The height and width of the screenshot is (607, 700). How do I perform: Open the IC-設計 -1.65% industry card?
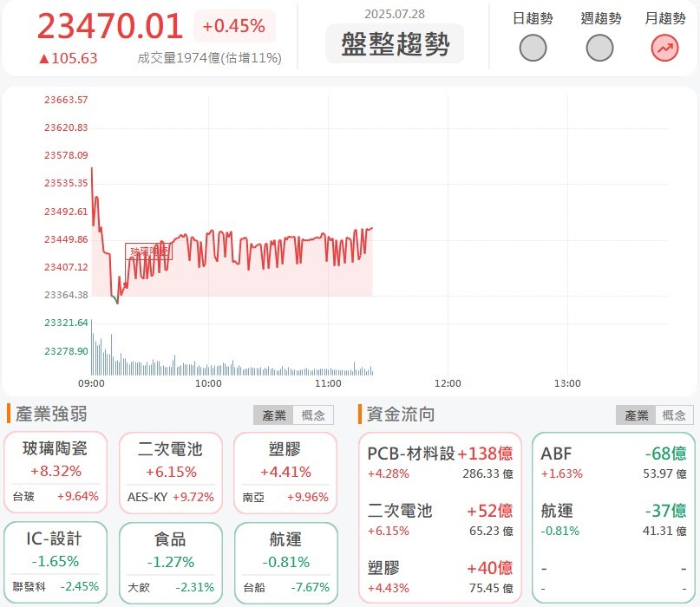click(x=56, y=563)
